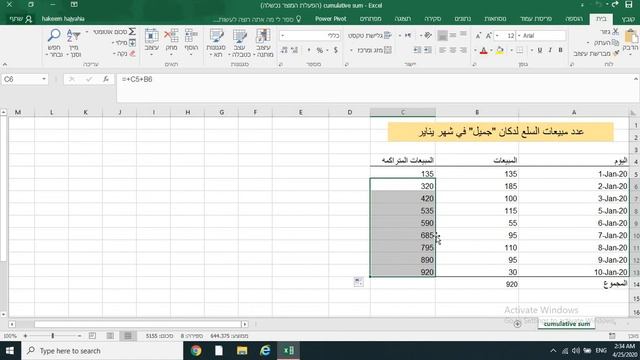This screenshot has height=360, width=640.
Task: Toggle Underline formatting
Action: click(x=540, y=50)
